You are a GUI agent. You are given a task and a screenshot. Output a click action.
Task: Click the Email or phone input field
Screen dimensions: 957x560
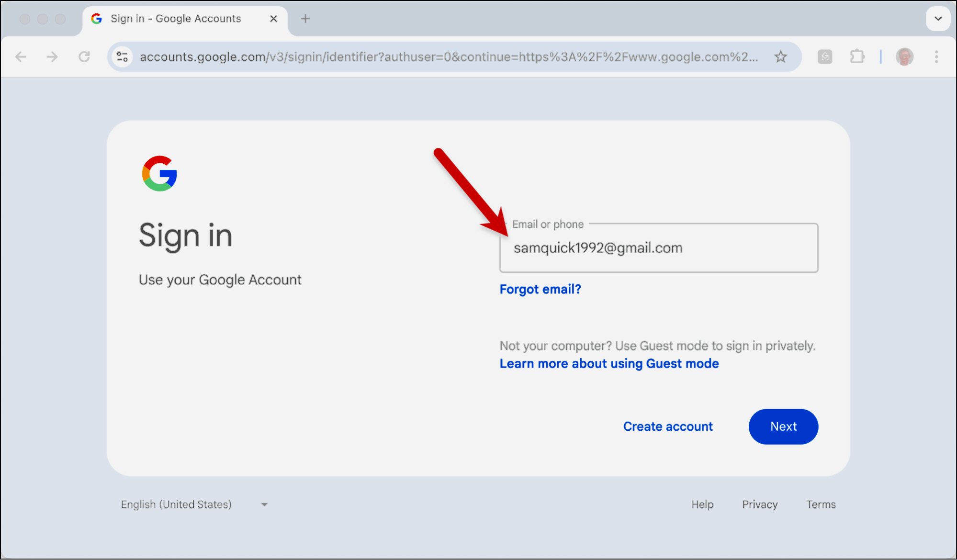[x=658, y=248]
